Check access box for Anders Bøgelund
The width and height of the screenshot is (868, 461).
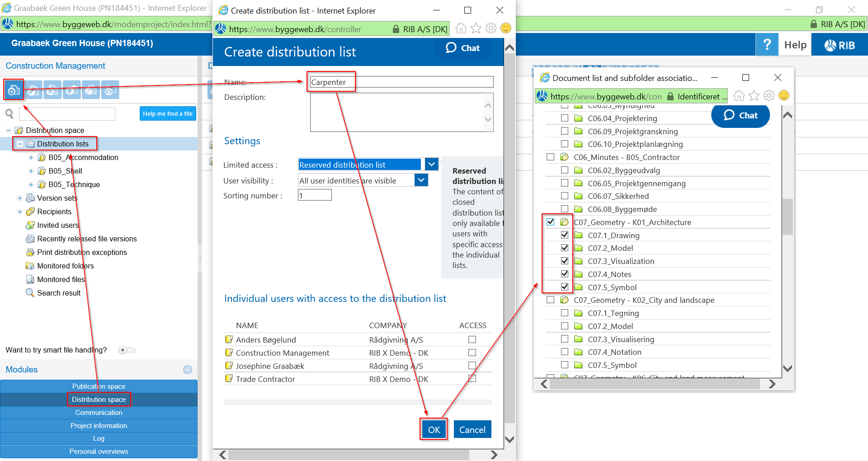click(x=472, y=339)
